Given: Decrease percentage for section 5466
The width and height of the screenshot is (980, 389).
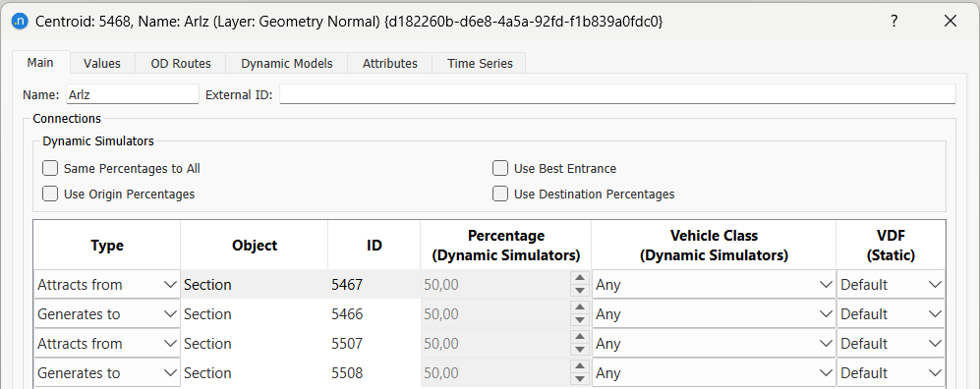Looking at the screenshot, I should [x=580, y=320].
